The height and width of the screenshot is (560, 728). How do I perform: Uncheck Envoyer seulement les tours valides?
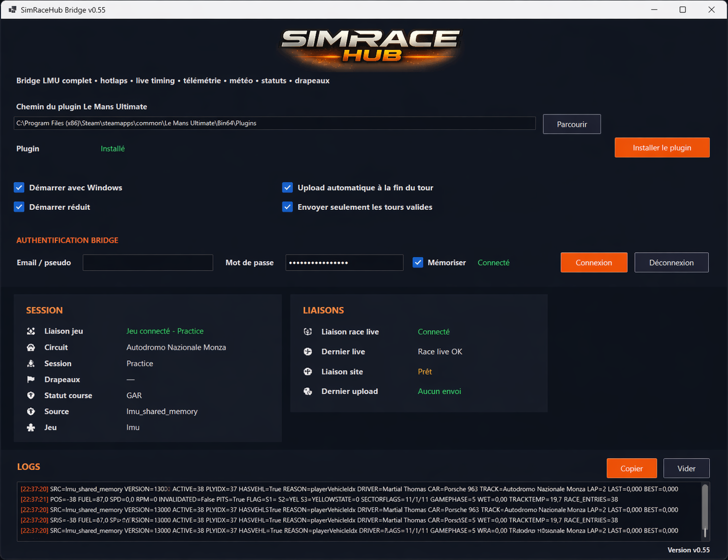pyautogui.click(x=288, y=207)
